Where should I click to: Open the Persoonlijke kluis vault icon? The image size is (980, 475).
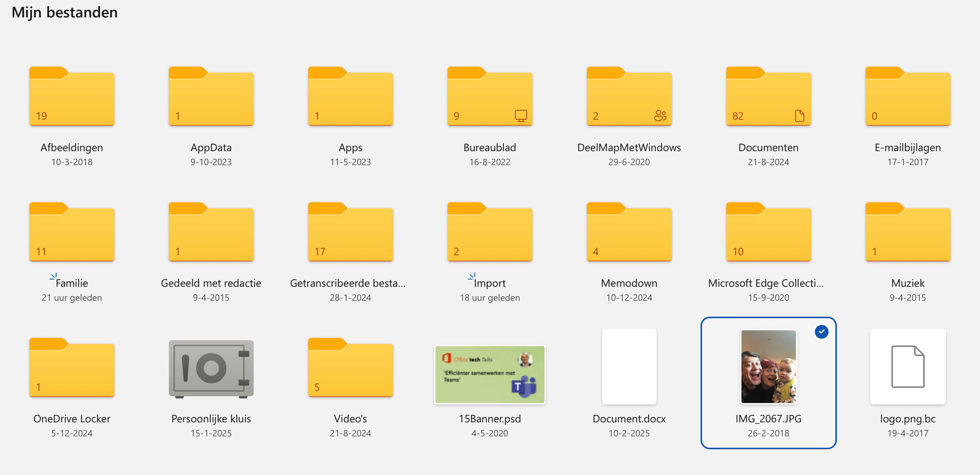(211, 369)
